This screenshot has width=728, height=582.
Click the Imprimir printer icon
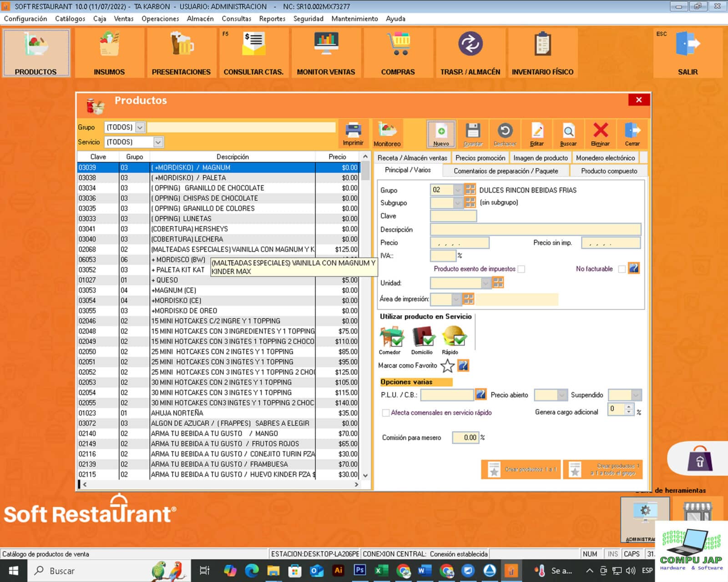353,134
